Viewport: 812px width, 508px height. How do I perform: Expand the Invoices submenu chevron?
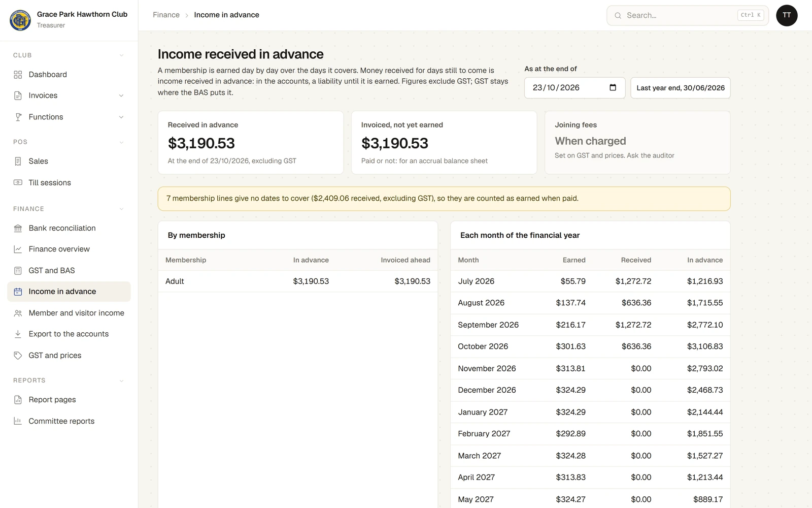121,96
